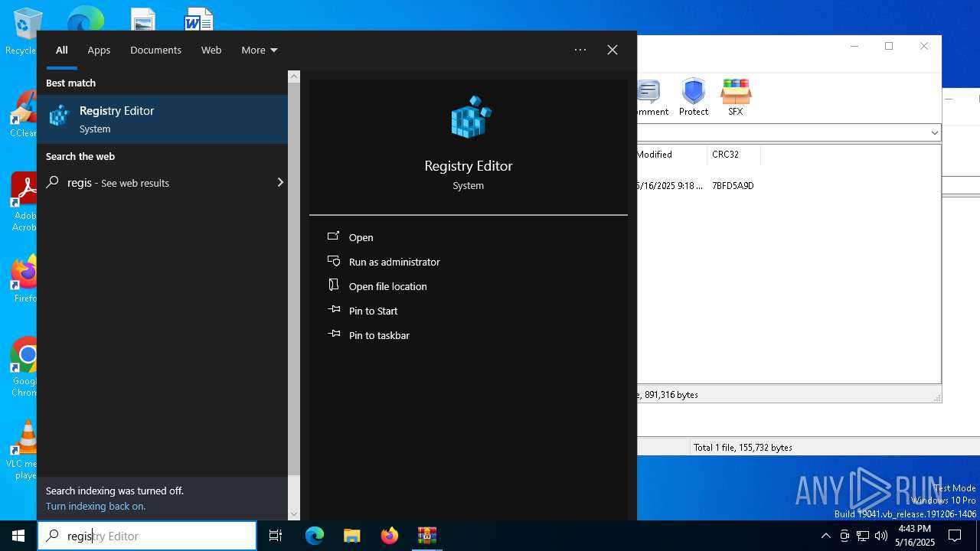Open File Explorer from the taskbar
This screenshot has height=551, width=980.
point(351,536)
